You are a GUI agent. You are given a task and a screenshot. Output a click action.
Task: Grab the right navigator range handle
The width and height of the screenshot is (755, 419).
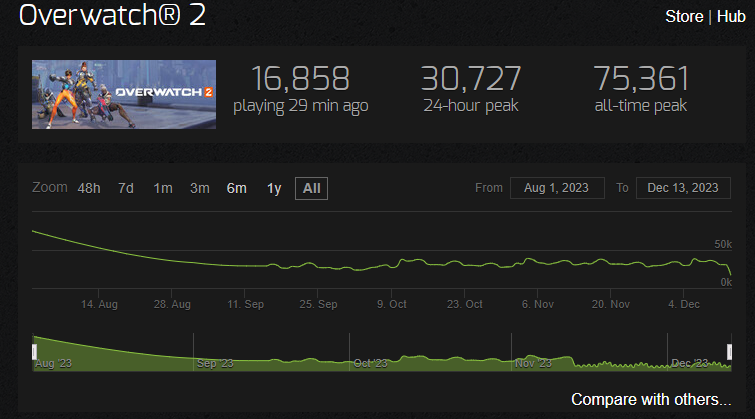pyautogui.click(x=729, y=352)
